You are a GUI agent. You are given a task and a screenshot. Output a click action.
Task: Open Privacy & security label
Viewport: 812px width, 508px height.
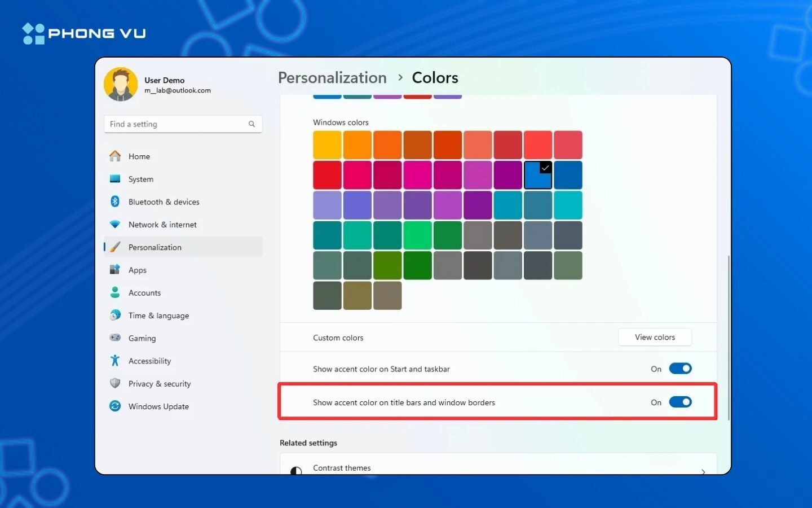160,384
